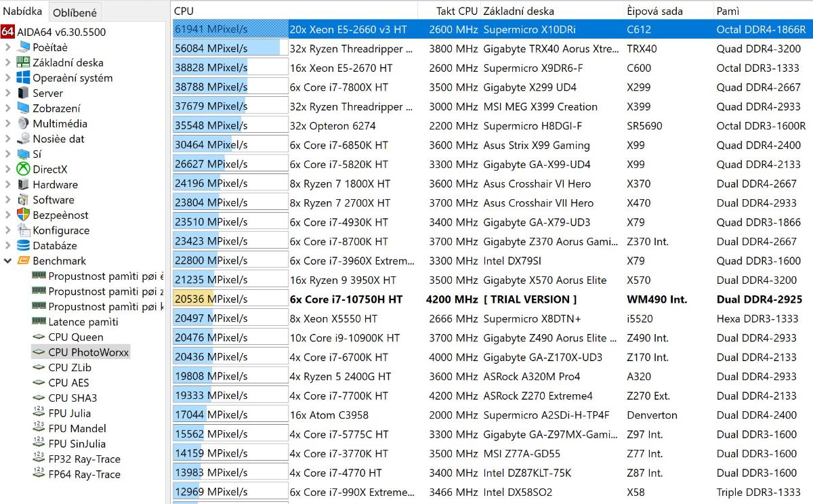813x504 pixels.
Task: Collapse the Benchmark tree node
Action: tap(7, 261)
